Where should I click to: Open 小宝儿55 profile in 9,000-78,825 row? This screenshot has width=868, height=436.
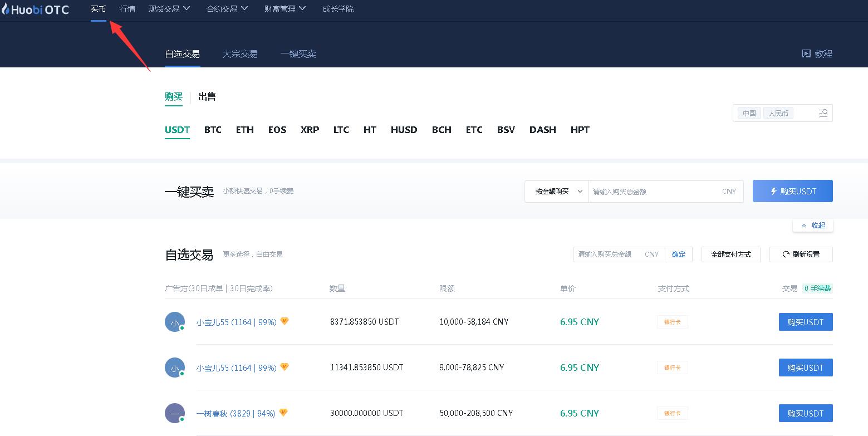coord(237,368)
